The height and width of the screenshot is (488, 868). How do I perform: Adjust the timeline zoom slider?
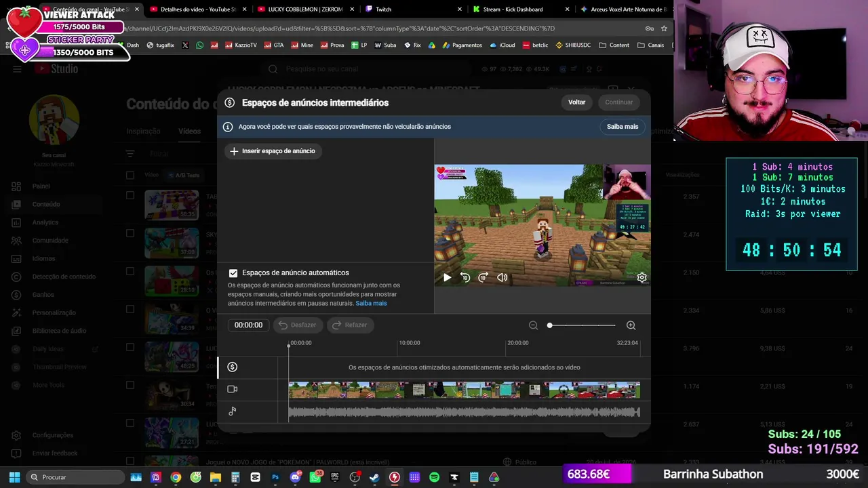[x=582, y=325]
